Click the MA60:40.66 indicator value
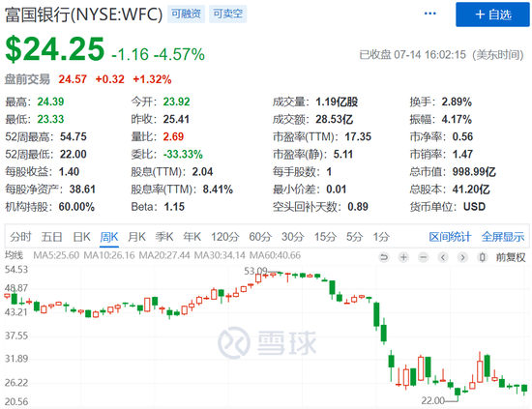532x409 pixels. [275, 255]
